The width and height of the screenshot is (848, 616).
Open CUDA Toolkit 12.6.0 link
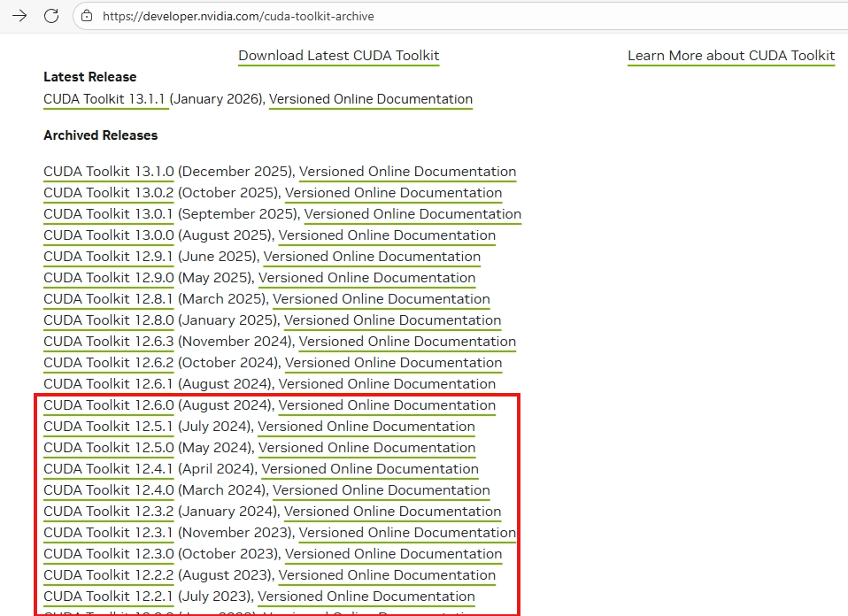point(109,405)
